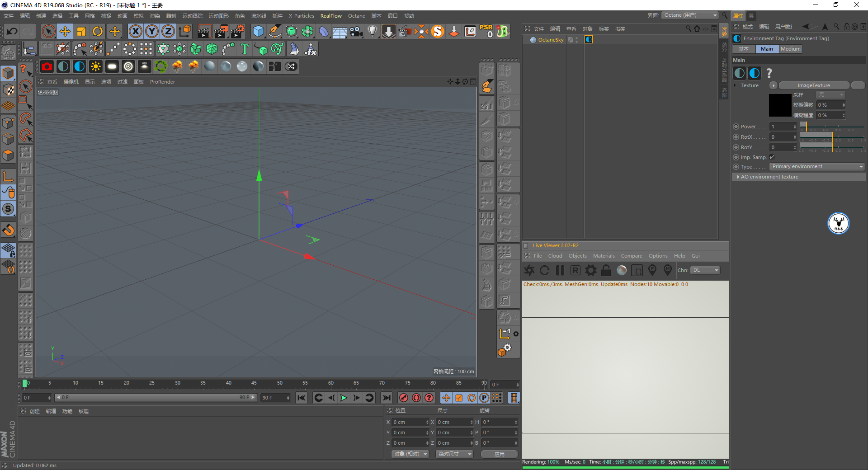Click the PSR 0 reset icon
The height and width of the screenshot is (470, 868).
[486, 31]
